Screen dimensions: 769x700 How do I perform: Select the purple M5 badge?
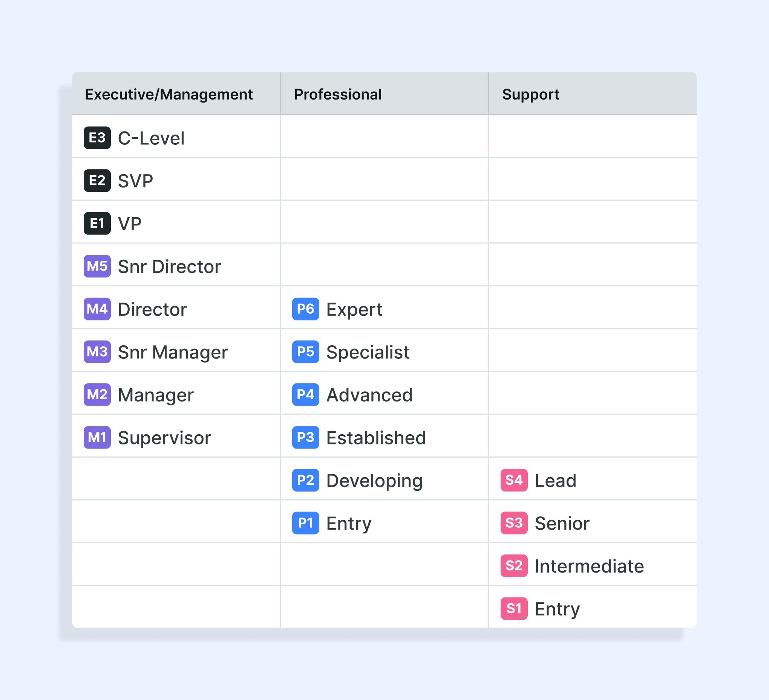tap(97, 266)
